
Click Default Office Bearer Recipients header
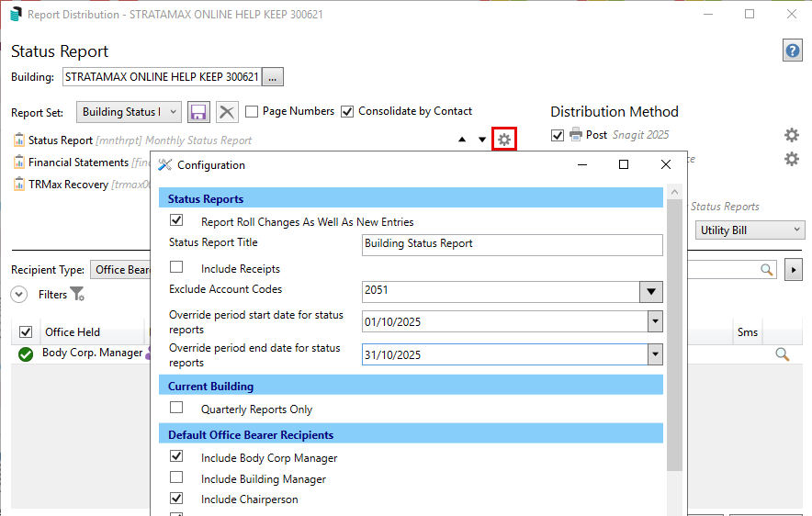(x=411, y=434)
